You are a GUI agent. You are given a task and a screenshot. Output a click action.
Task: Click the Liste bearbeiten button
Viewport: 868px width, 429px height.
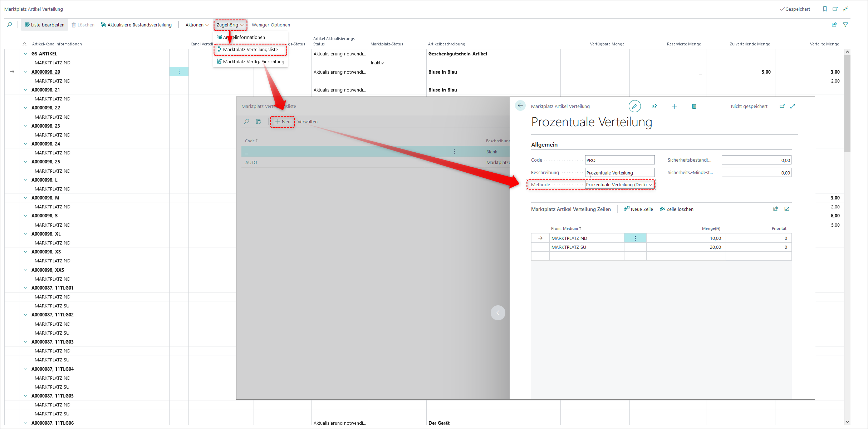(45, 25)
